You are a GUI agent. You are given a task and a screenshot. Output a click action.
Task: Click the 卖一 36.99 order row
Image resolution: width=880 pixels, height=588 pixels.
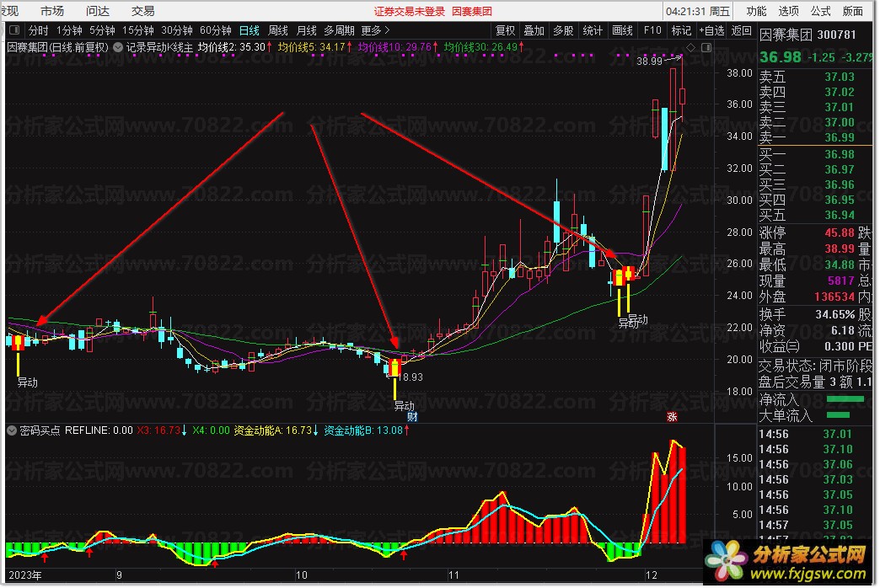point(815,137)
